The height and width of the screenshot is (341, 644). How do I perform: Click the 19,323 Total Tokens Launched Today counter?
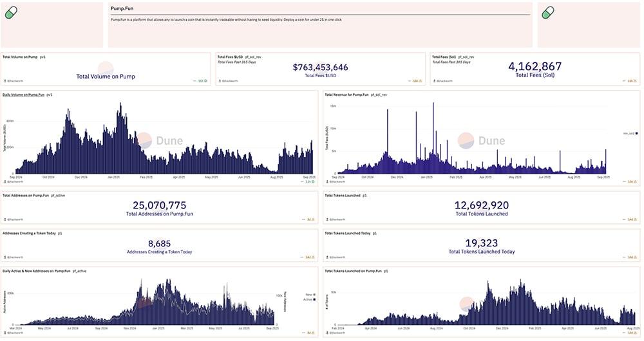(x=481, y=243)
